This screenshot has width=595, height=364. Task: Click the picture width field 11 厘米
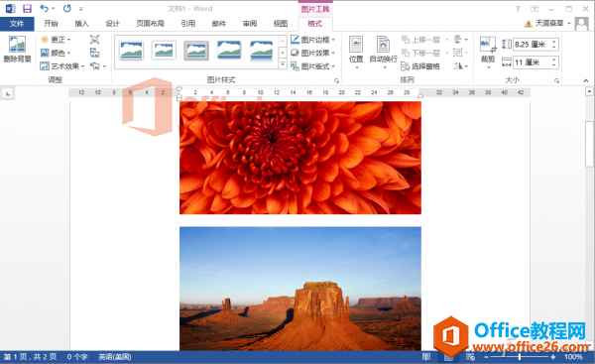[x=532, y=62]
